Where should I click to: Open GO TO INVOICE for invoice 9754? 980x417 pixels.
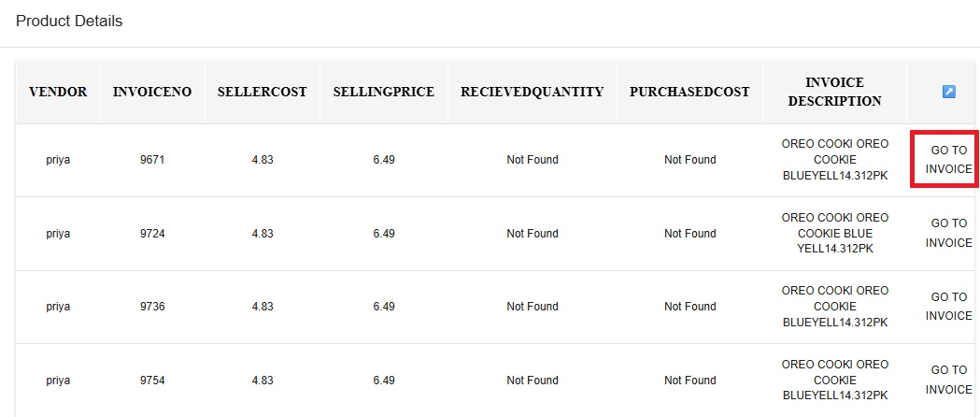point(949,381)
